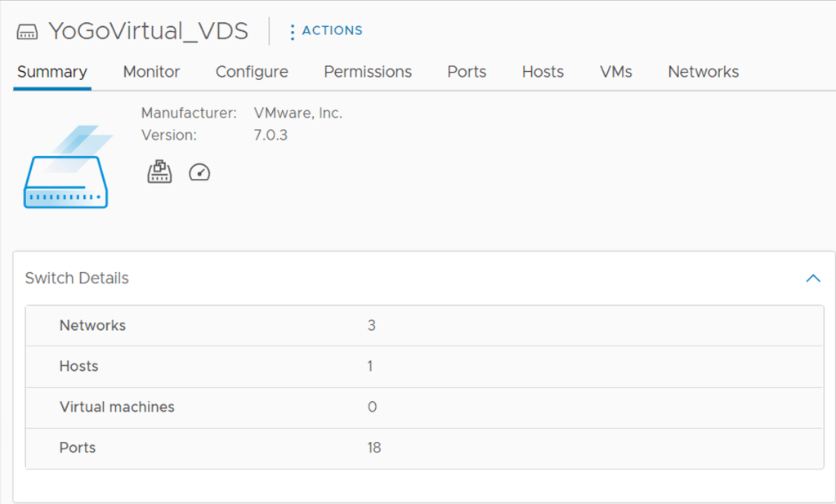
Task: Show the VMs tab
Action: pyautogui.click(x=615, y=72)
